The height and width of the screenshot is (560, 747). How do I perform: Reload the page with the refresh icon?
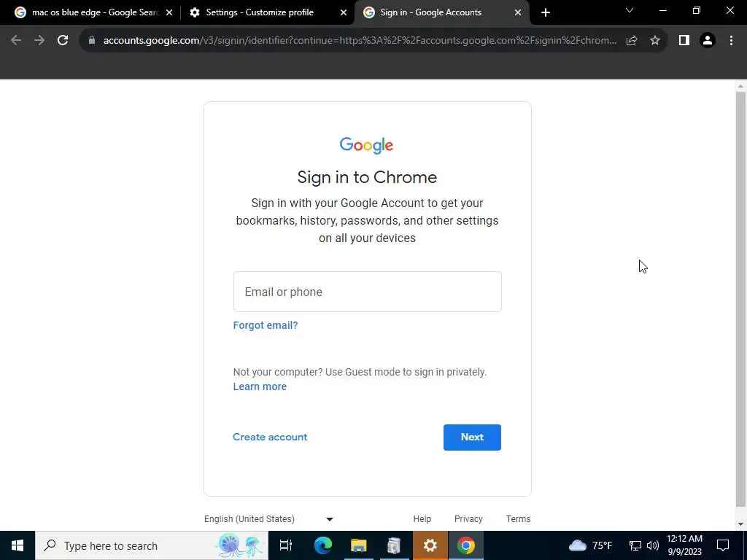point(63,41)
